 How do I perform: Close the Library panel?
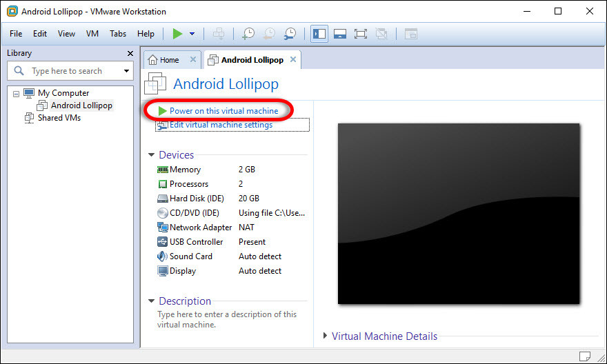tap(130, 53)
